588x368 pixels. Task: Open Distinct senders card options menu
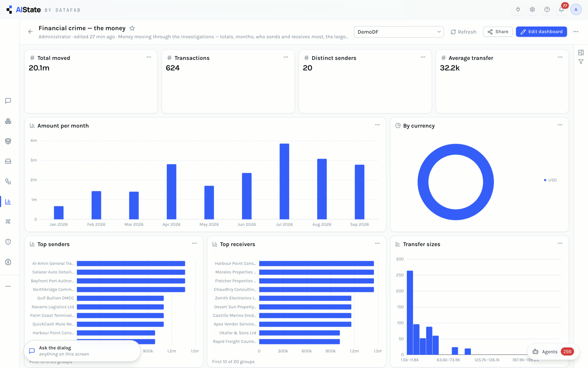point(423,57)
